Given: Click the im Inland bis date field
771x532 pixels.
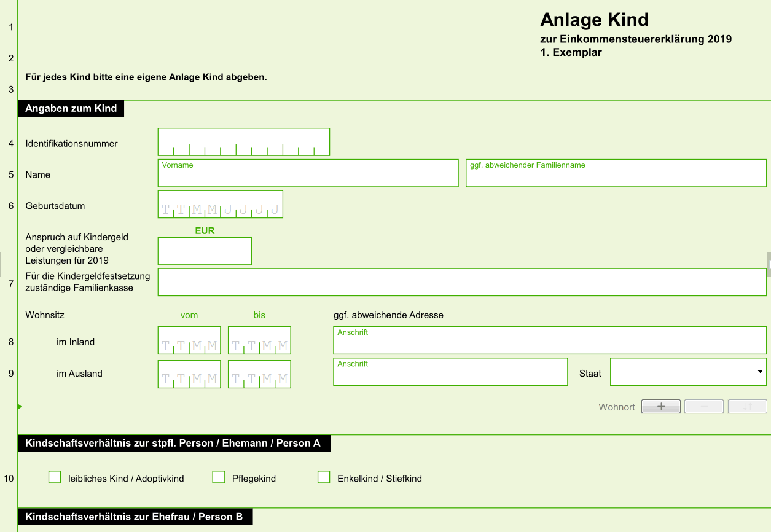Looking at the screenshot, I should (259, 340).
